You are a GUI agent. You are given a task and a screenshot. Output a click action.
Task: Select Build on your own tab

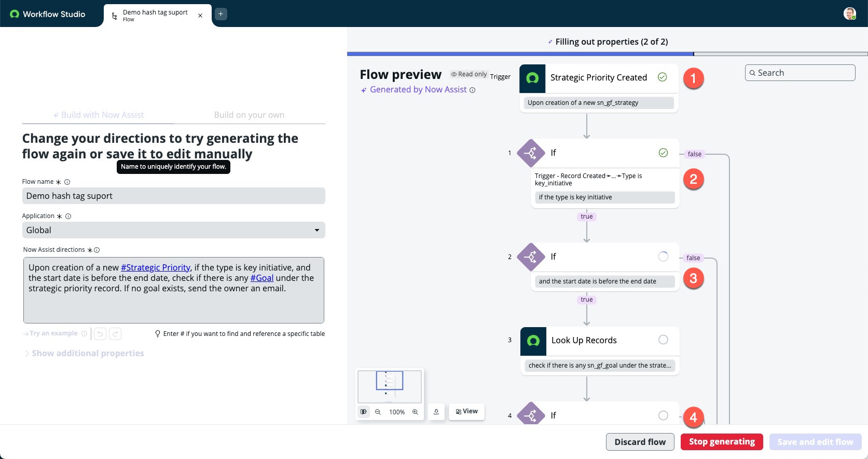click(249, 115)
